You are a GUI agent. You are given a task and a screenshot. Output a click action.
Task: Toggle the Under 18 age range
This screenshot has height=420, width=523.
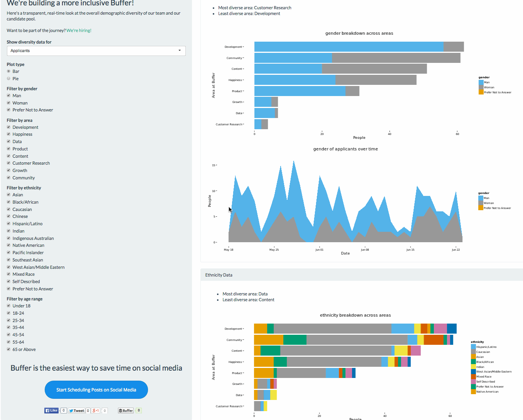pyautogui.click(x=8, y=306)
